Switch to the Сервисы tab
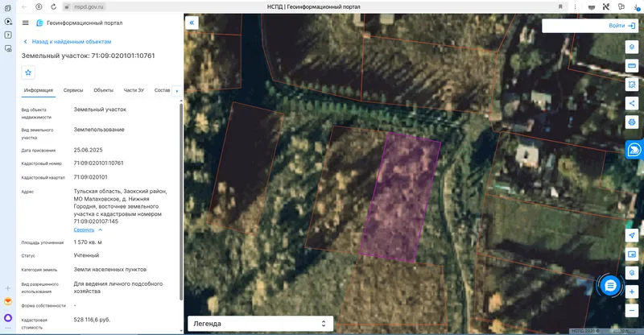This screenshot has height=335, width=644. click(x=73, y=90)
